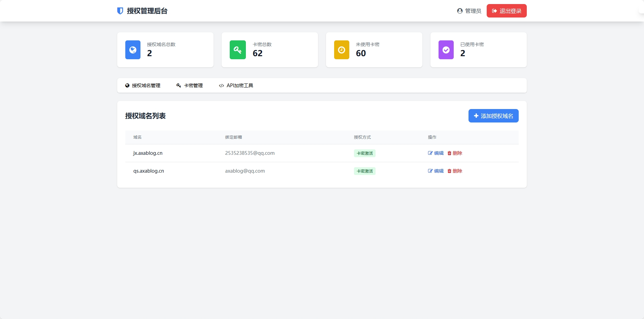
Task: Click the blue globe authorized domains icon
Action: (133, 50)
